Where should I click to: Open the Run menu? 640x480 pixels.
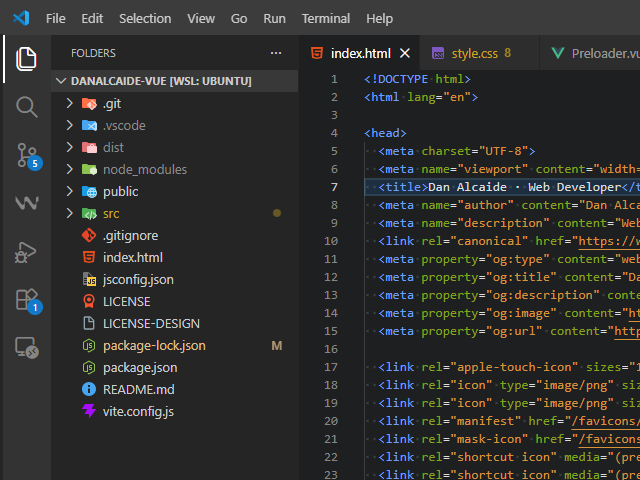[x=274, y=18]
